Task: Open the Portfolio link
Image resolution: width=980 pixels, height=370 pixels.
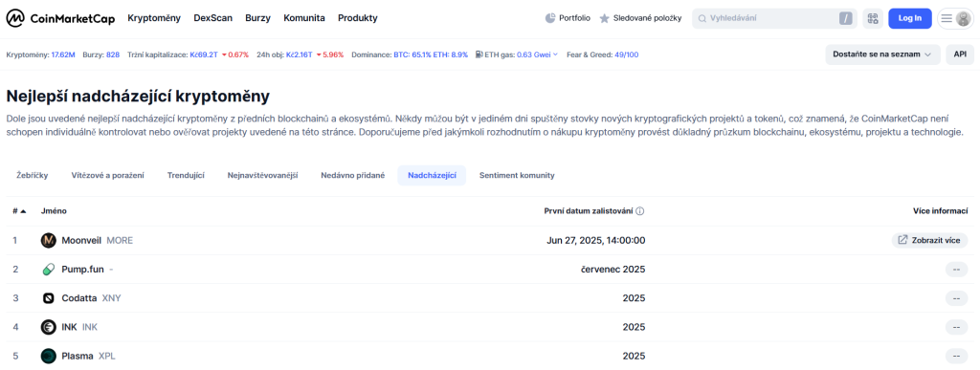Action: tap(574, 18)
